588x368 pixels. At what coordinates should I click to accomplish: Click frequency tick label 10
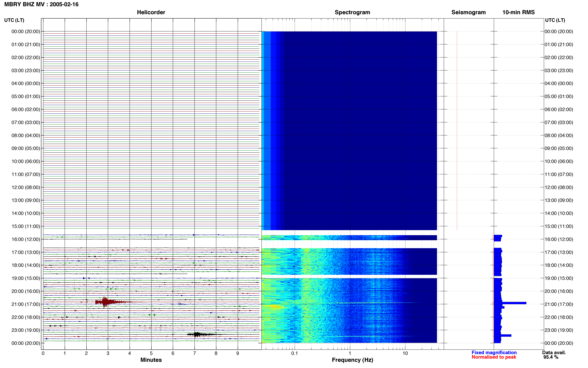coord(405,353)
